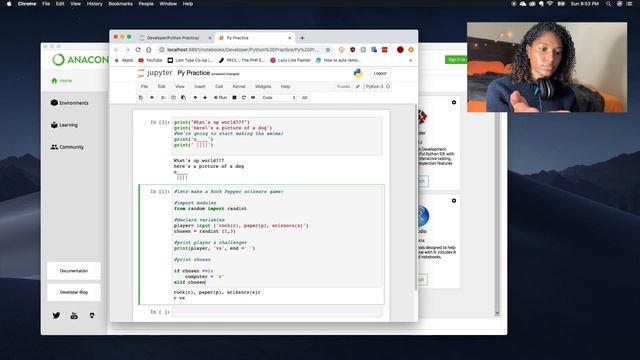Open the Apple bookmark

point(124,60)
